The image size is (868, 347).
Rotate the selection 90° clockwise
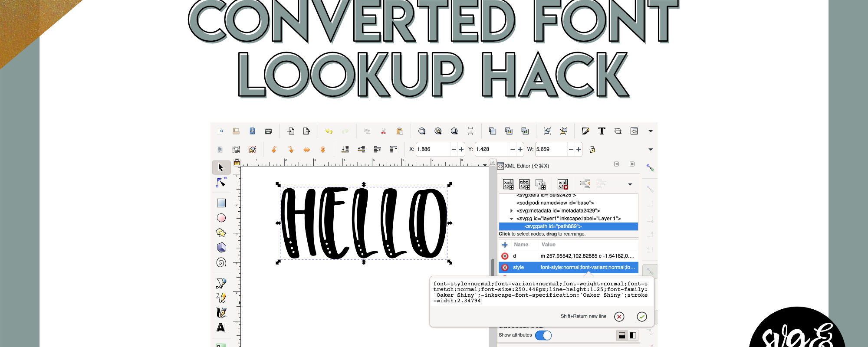(290, 149)
